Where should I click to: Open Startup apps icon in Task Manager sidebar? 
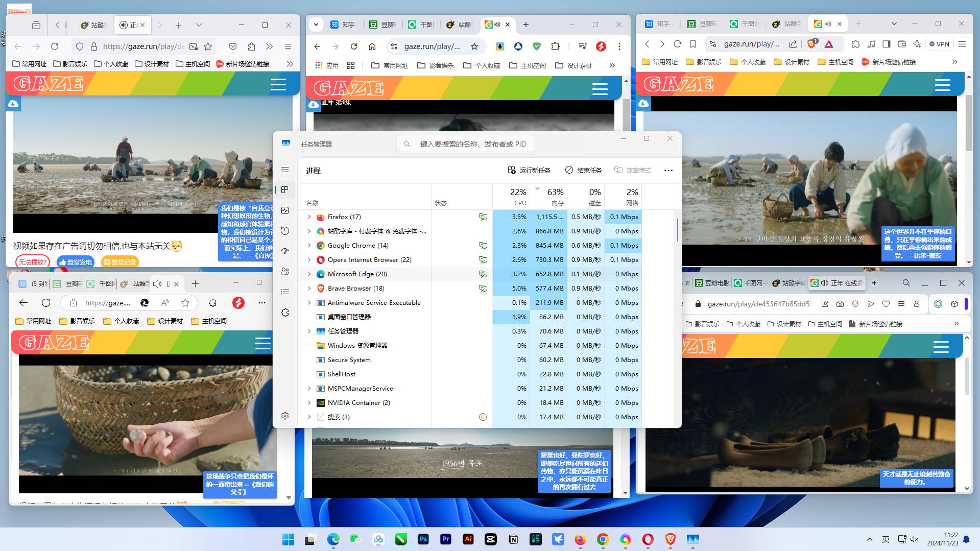point(285,251)
